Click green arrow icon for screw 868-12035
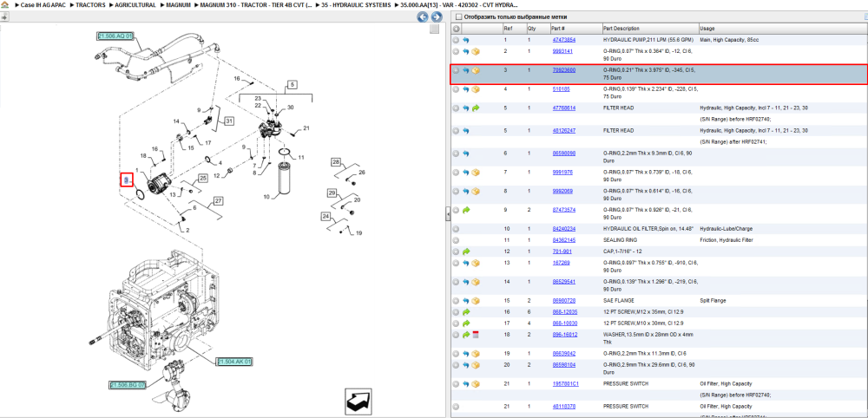 (465, 312)
